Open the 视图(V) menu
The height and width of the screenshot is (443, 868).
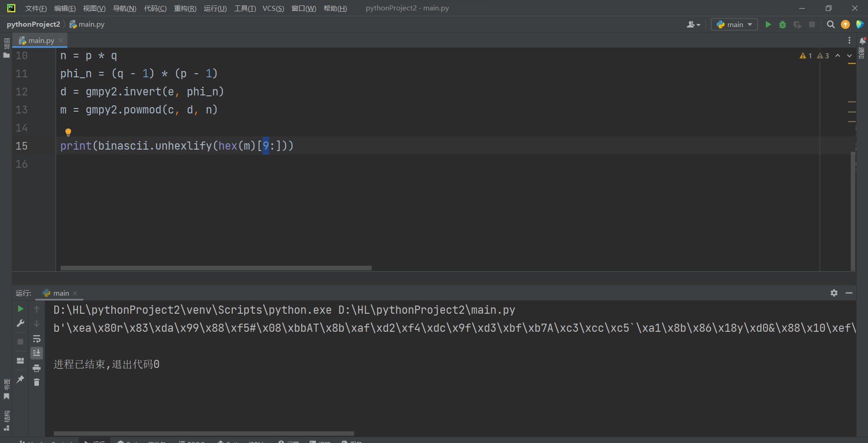94,8
